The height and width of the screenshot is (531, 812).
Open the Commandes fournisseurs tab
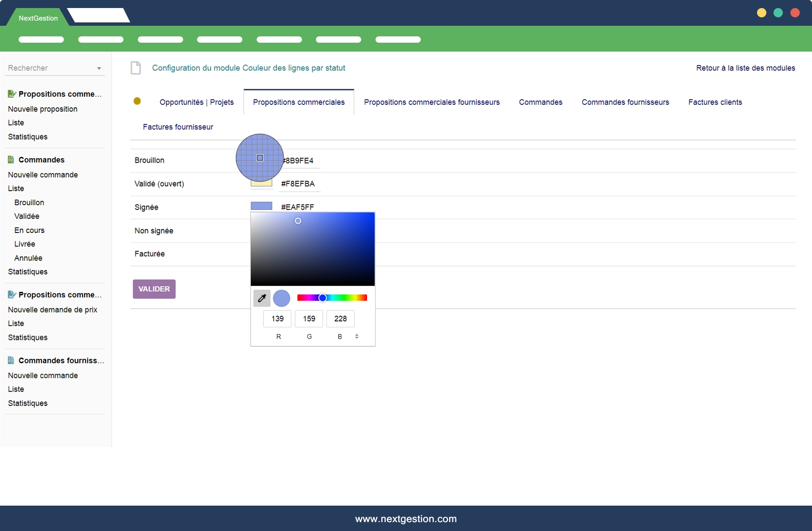(625, 102)
